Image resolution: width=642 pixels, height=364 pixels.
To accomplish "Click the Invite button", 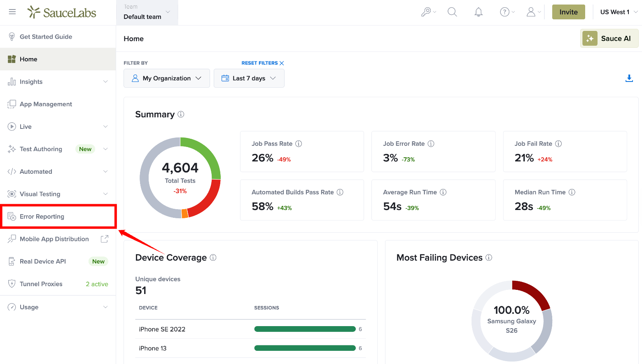I will tap(568, 12).
